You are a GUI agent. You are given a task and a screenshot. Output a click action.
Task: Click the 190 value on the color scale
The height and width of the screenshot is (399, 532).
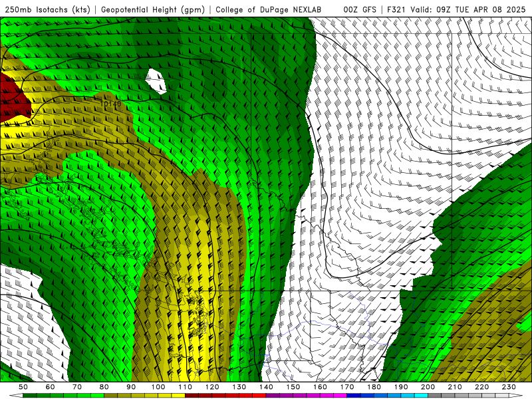(401, 387)
